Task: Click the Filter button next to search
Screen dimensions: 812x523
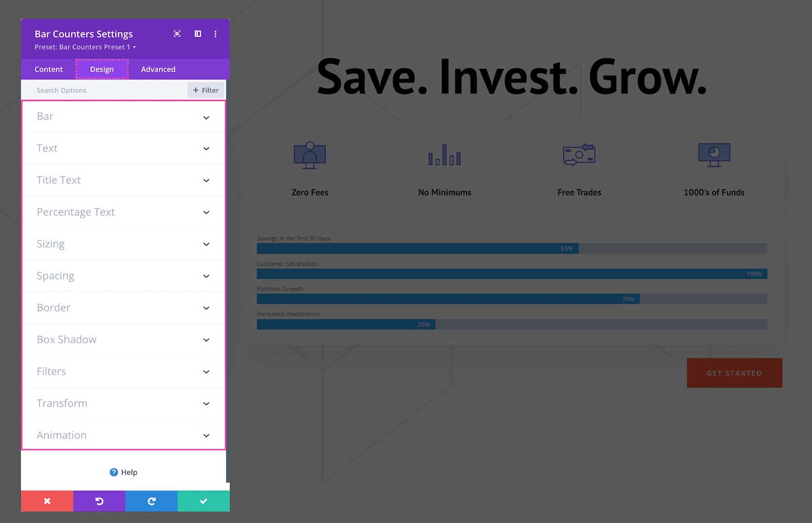Action: 206,90
